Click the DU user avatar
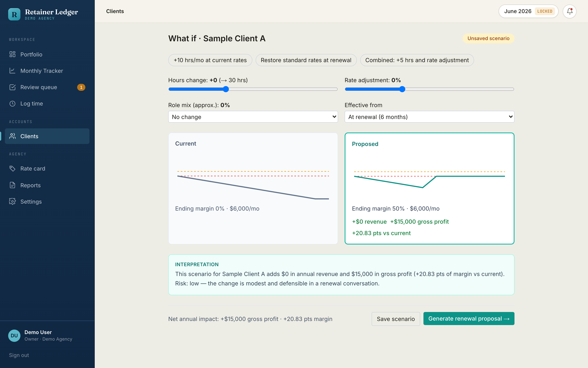The width and height of the screenshot is (588, 368). (14, 336)
